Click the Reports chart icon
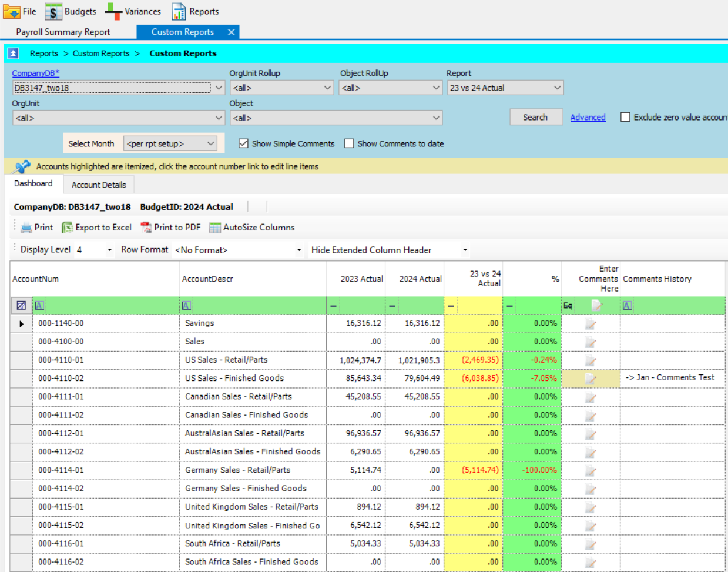This screenshot has width=728, height=572. tap(179, 11)
